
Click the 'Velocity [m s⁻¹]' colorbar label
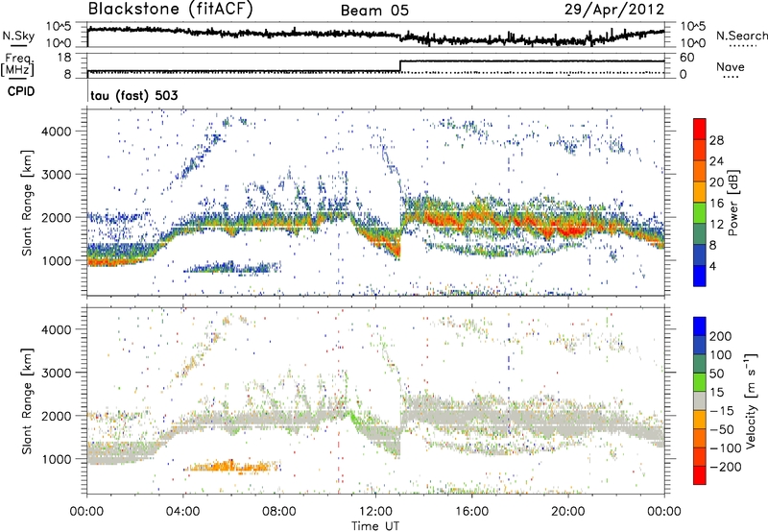tap(751, 400)
